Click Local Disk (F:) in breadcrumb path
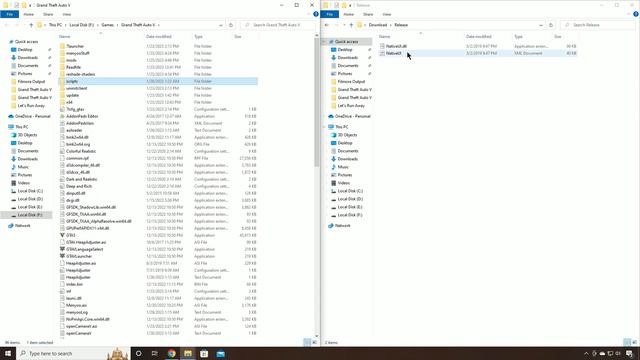Image resolution: width=640 pixels, height=360 pixels. click(82, 25)
